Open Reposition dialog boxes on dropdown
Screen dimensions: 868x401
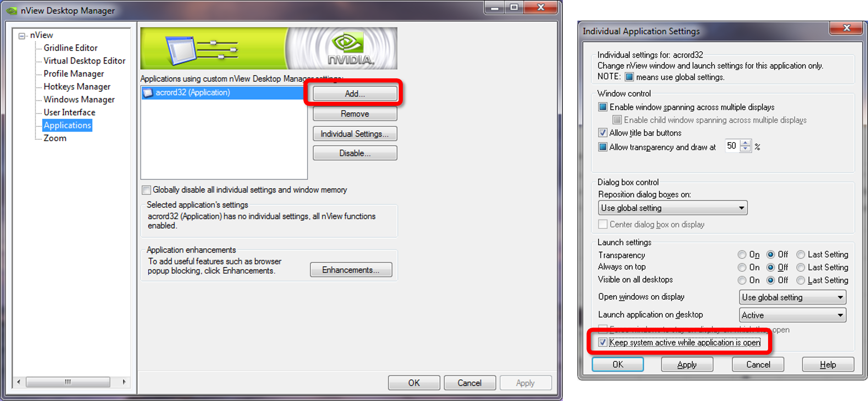(673, 208)
